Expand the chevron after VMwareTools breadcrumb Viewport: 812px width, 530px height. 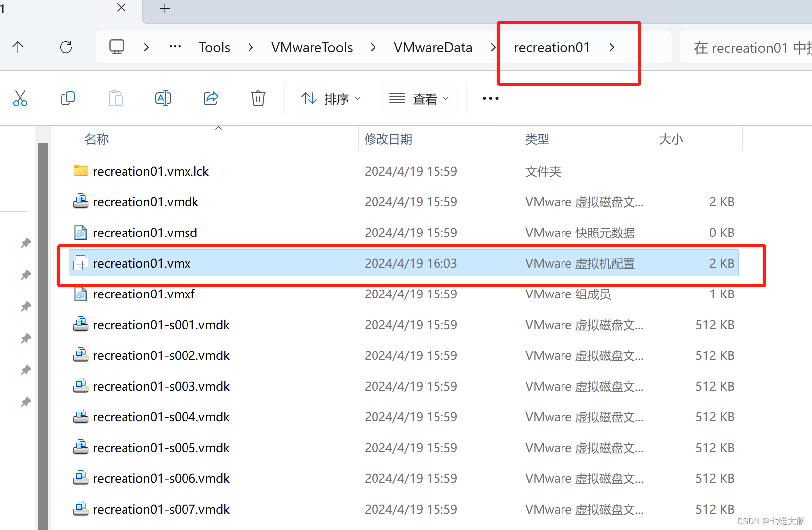(x=373, y=47)
